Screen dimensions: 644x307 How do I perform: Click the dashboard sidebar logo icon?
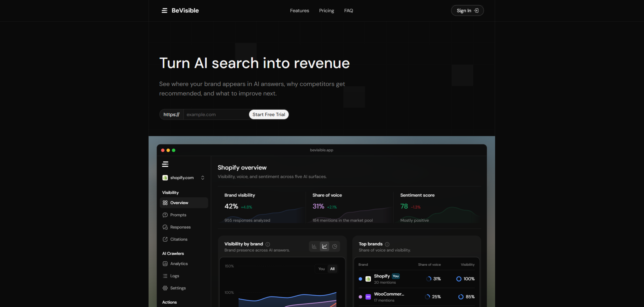(165, 164)
